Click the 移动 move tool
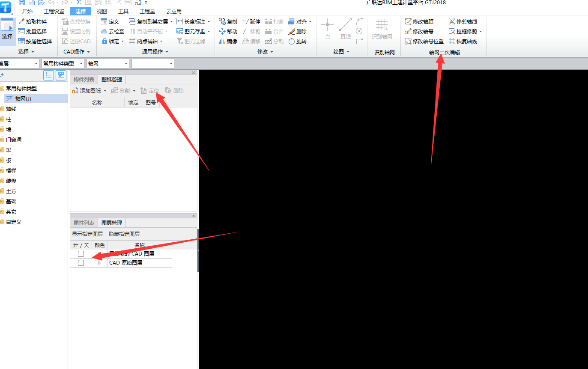588x369 pixels. 228,31
